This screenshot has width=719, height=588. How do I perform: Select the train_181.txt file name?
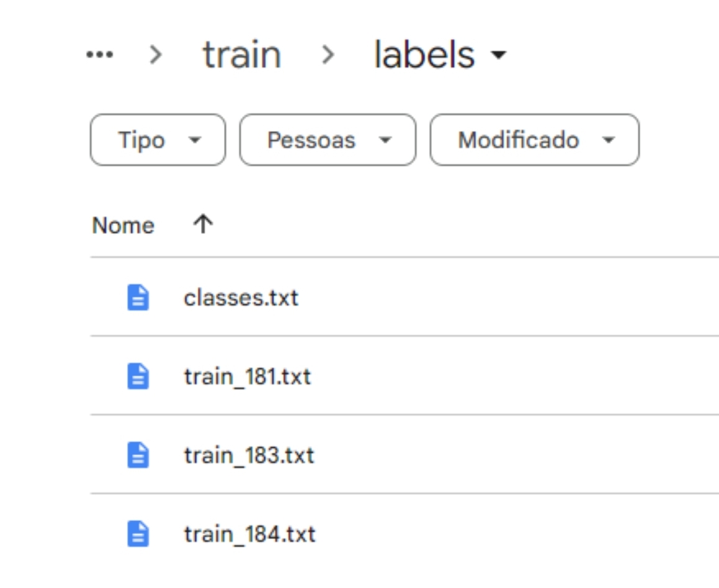[248, 376]
